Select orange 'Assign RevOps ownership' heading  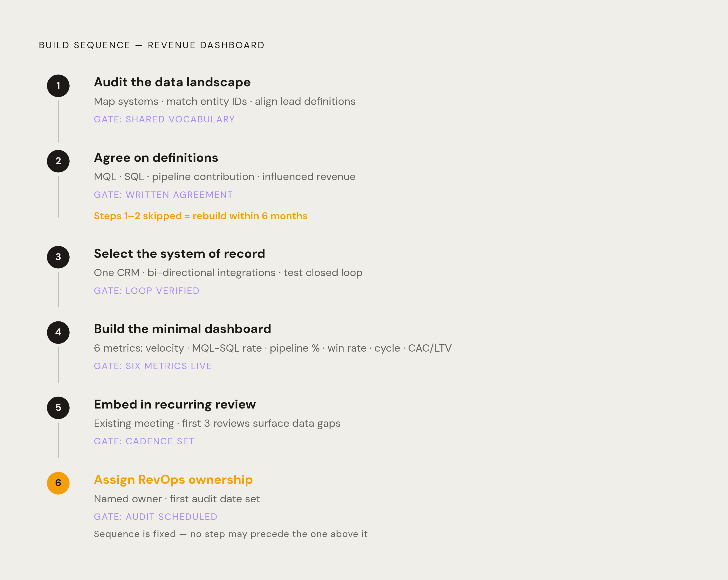[x=173, y=480]
